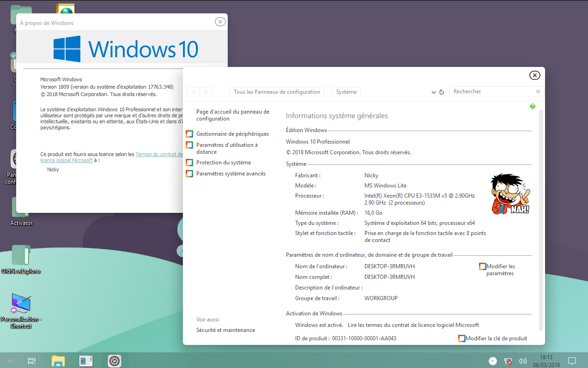Image resolution: width=588 pixels, height=368 pixels.
Task: Show hidden tray icons chevron
Action: point(493,361)
